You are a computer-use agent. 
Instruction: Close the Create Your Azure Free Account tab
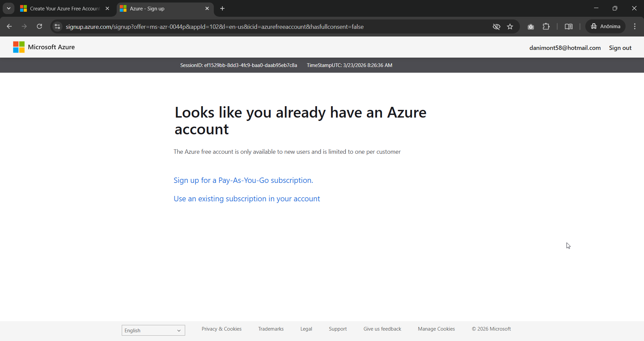click(x=107, y=8)
